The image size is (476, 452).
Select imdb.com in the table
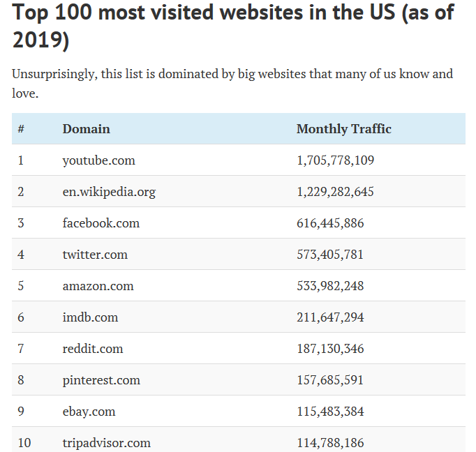(90, 317)
